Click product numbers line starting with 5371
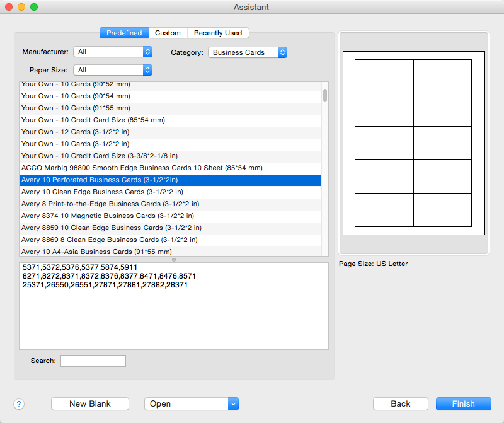Image resolution: width=504 pixels, height=423 pixels. pos(80,267)
